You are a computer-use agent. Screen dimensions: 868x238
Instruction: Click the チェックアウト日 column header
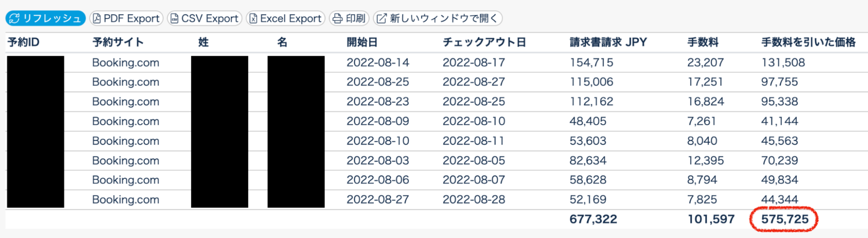(x=484, y=42)
